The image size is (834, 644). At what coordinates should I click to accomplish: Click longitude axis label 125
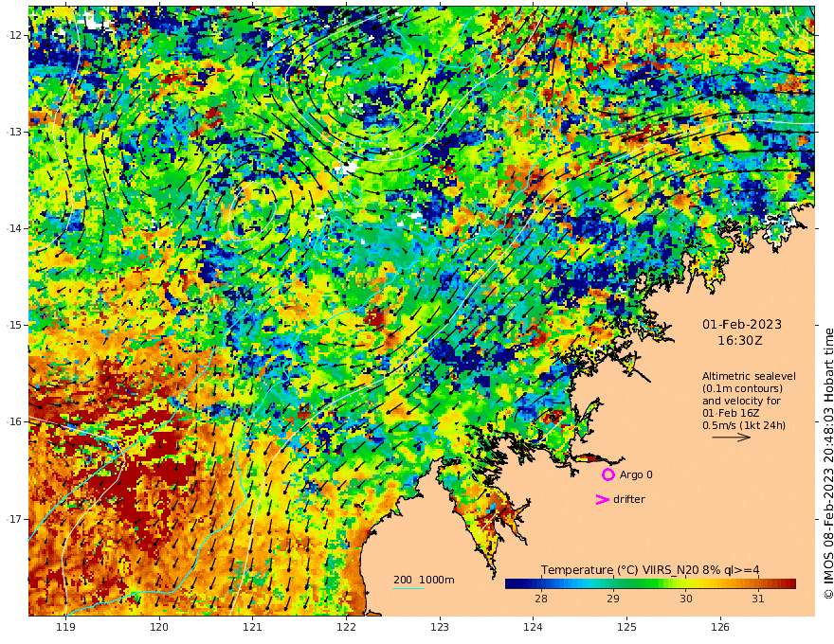626,627
